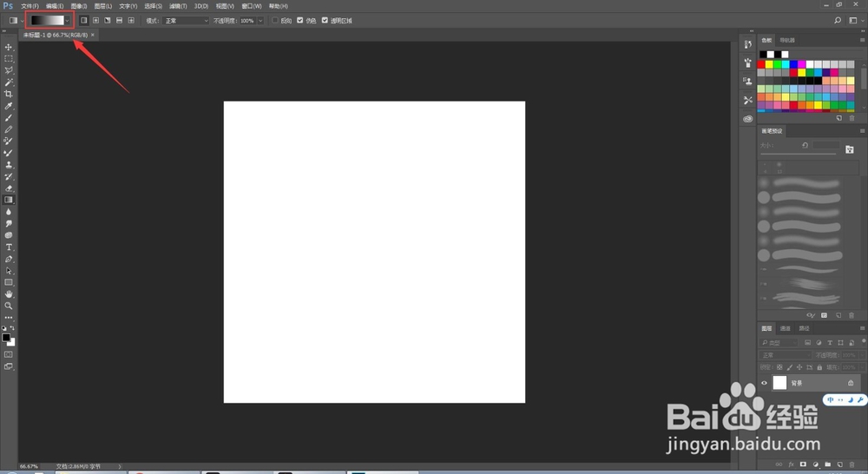Image resolution: width=868 pixels, height=474 pixels.
Task: Open the gradient picker dropdown arrow
Action: click(x=68, y=21)
